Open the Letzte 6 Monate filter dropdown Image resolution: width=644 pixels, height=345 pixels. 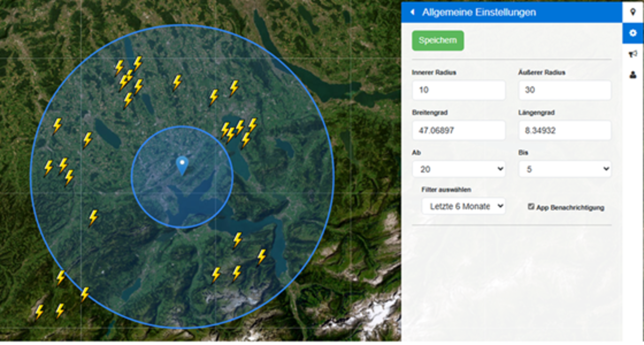click(463, 206)
